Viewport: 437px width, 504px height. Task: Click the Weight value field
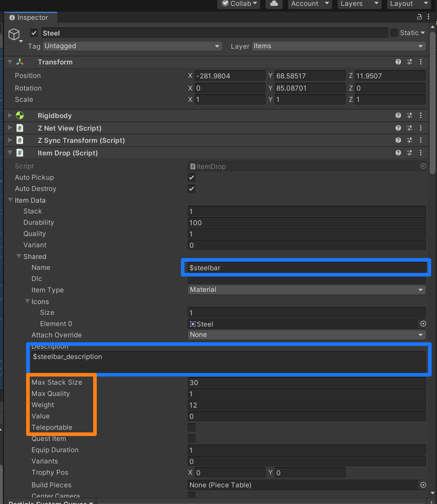pyautogui.click(x=306, y=405)
